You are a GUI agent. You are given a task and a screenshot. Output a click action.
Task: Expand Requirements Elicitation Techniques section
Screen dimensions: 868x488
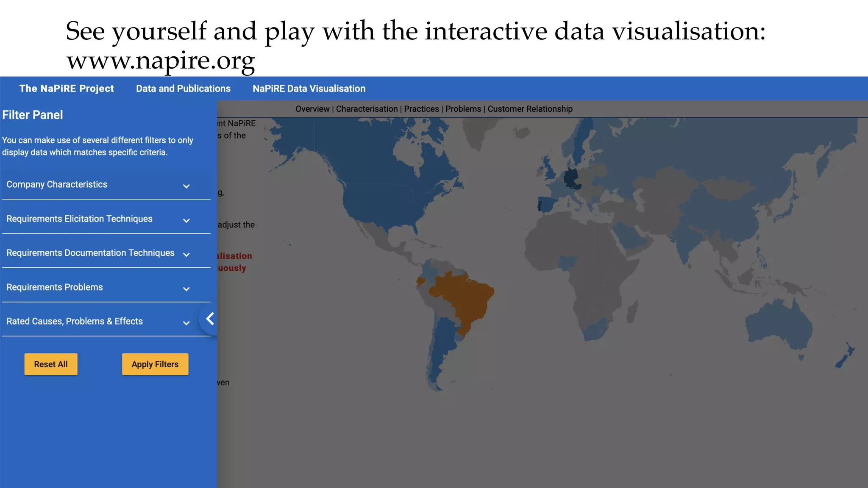106,219
